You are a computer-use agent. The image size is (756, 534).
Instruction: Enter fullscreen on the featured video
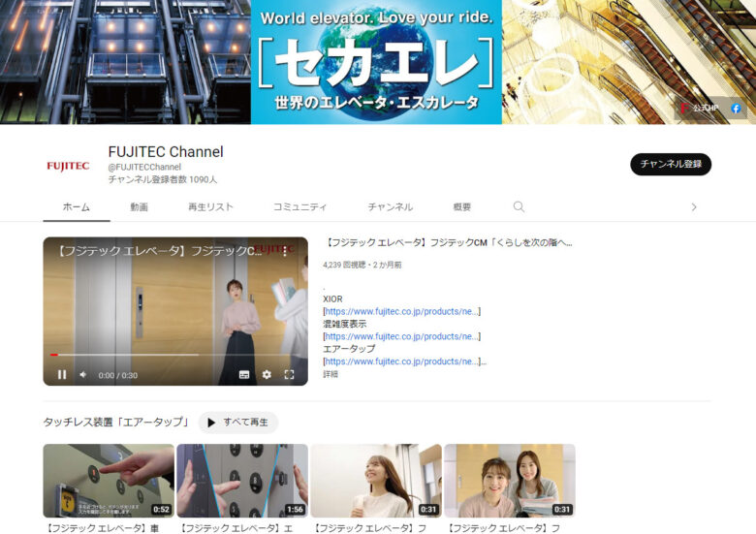click(x=289, y=374)
